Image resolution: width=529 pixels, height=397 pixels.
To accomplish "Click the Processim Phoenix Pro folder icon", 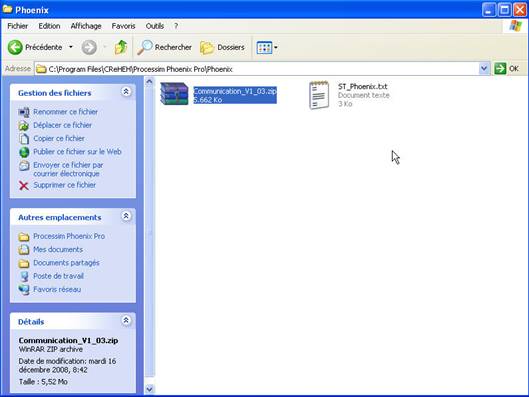I will coord(24,237).
